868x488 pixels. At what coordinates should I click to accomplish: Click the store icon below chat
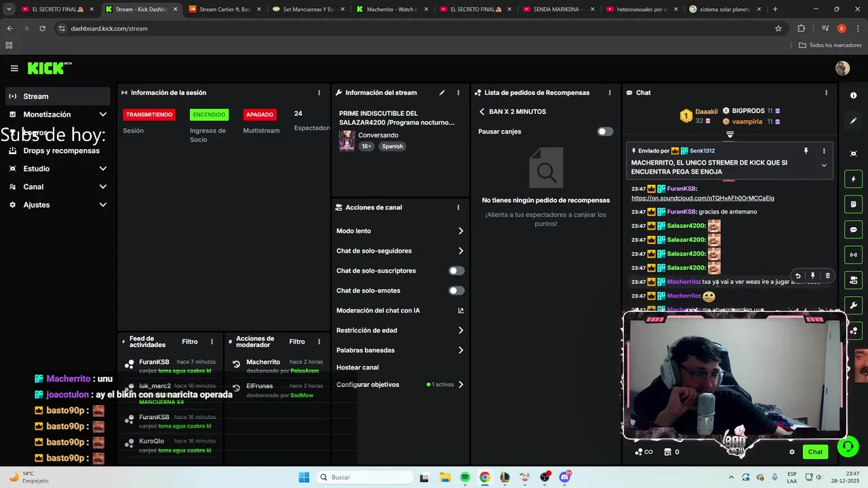[667, 452]
